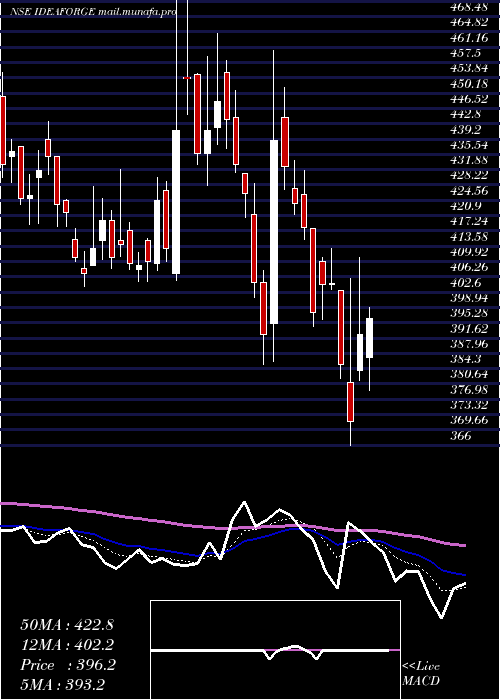Click the 398.94 axis value
This screenshot has height=700, width=500.
click(469, 297)
